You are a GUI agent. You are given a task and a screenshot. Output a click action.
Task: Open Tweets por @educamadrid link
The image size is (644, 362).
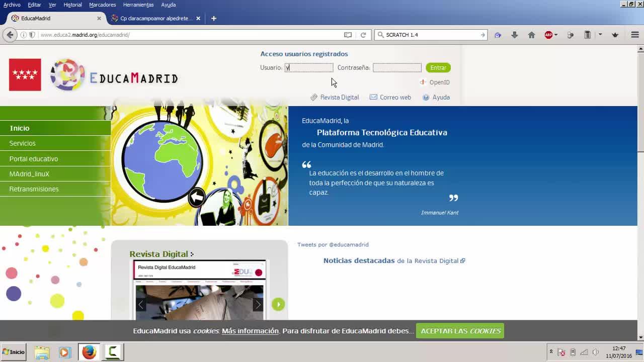[333, 245]
